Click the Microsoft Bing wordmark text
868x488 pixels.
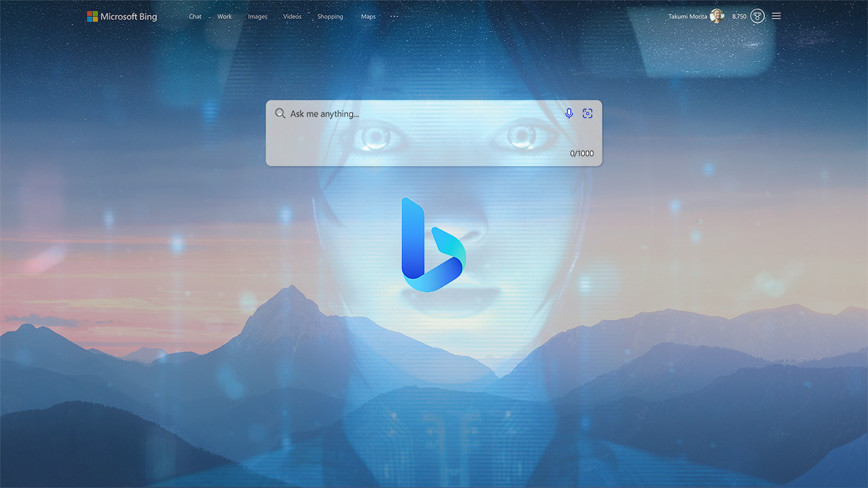pos(128,16)
